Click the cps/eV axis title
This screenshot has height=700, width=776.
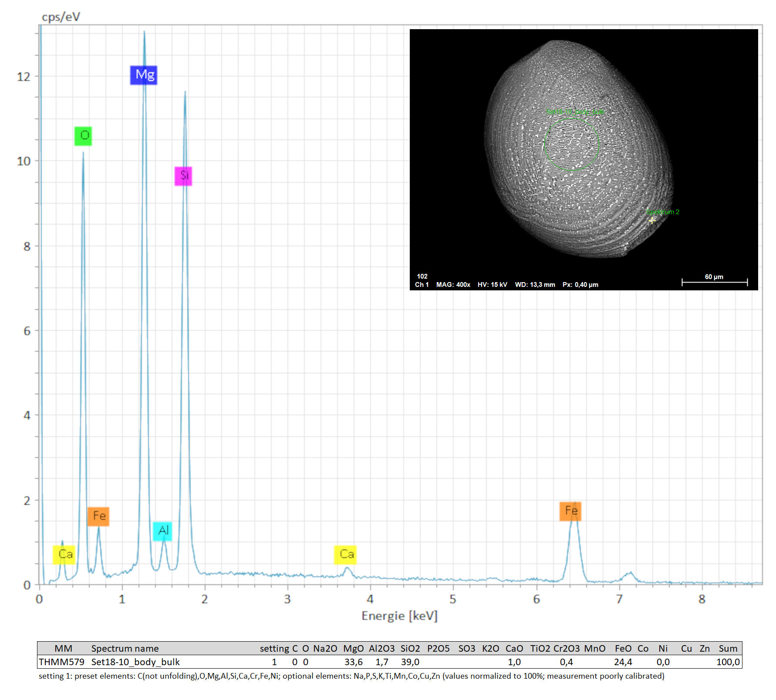(61, 17)
